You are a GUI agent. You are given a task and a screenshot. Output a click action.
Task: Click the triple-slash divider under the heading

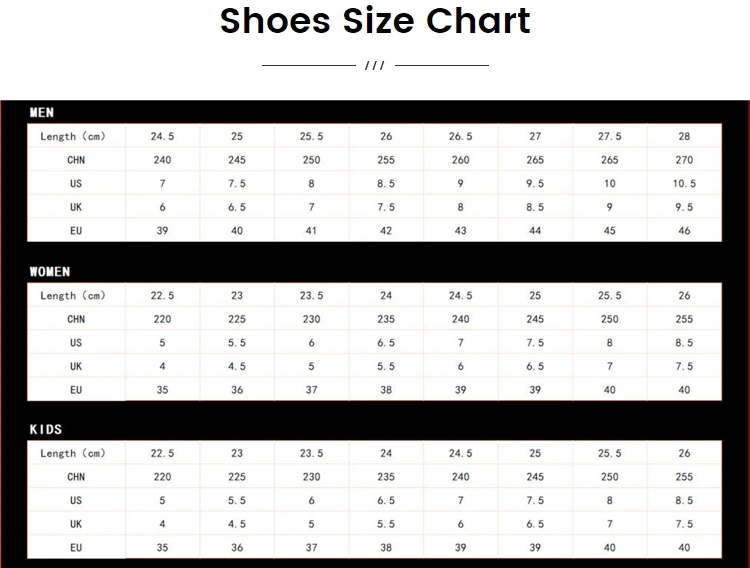pyautogui.click(x=375, y=66)
